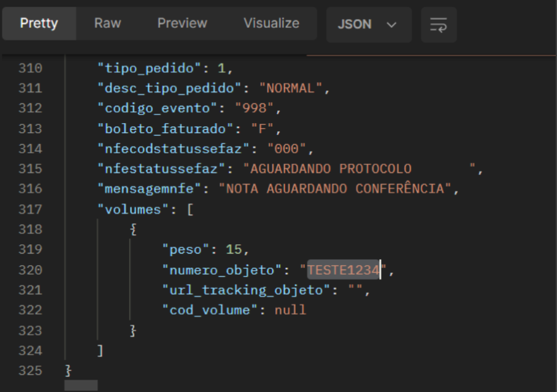
Task: Click line number 317
Action: [30, 209]
